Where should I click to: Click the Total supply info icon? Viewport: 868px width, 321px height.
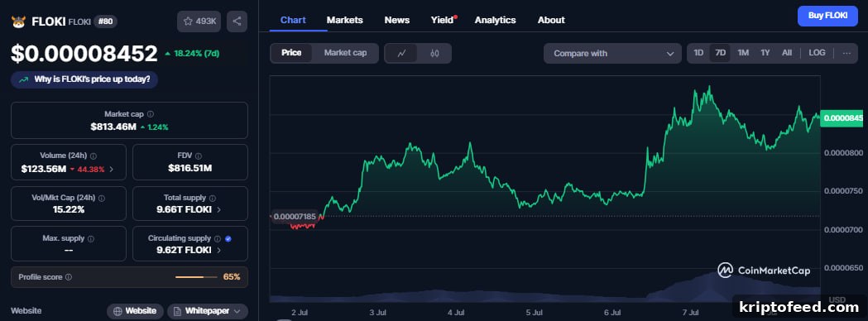coord(213,198)
